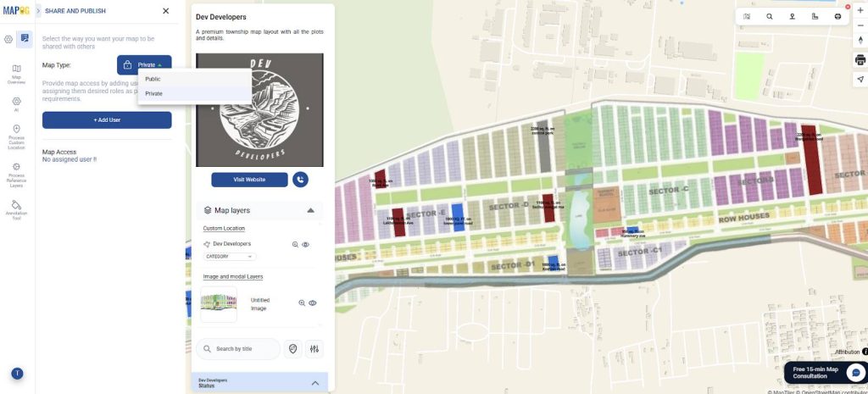The width and height of the screenshot is (868, 394).
Task: Close the map toolbar with the red button
Action: (848, 7)
